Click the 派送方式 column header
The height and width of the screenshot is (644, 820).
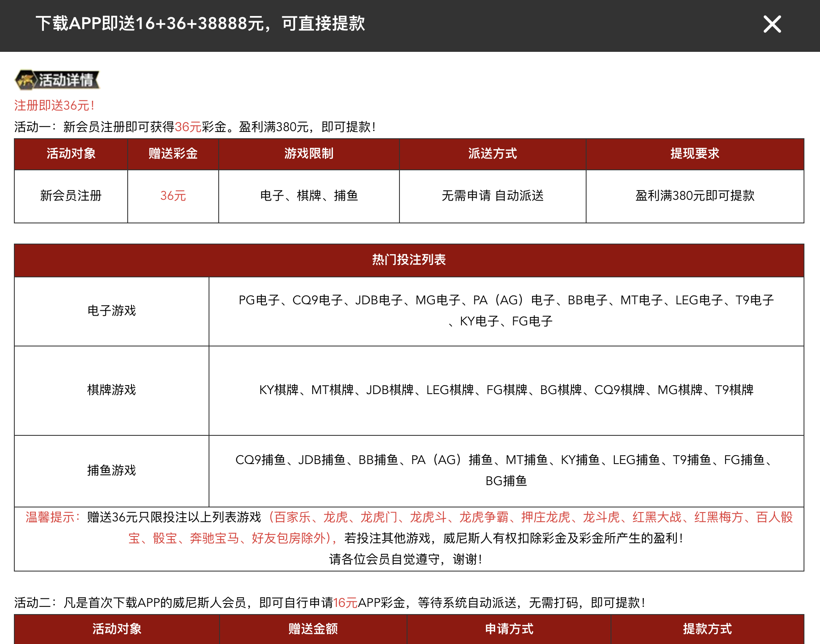493,154
